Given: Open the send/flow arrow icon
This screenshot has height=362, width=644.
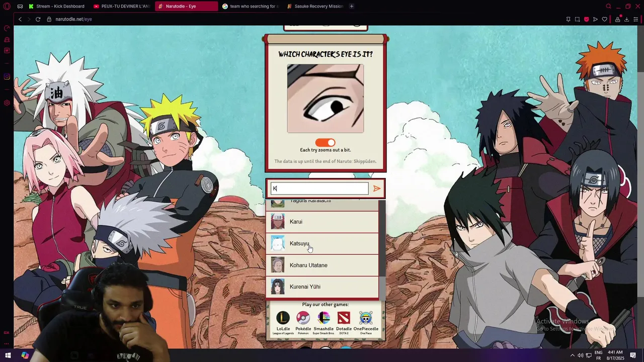Looking at the screenshot, I should tap(595, 19).
